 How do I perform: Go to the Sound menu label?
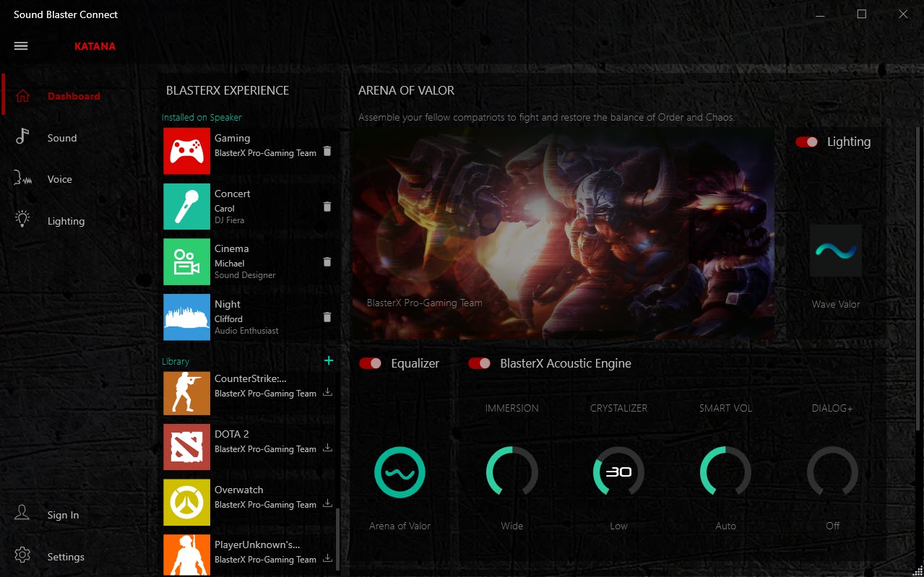click(x=62, y=138)
